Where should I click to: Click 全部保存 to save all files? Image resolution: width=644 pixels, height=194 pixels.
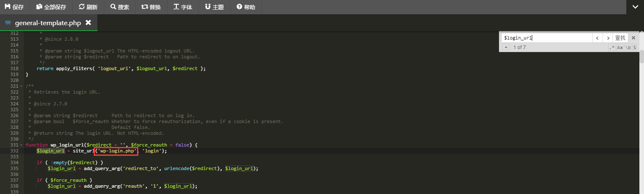tap(51, 7)
